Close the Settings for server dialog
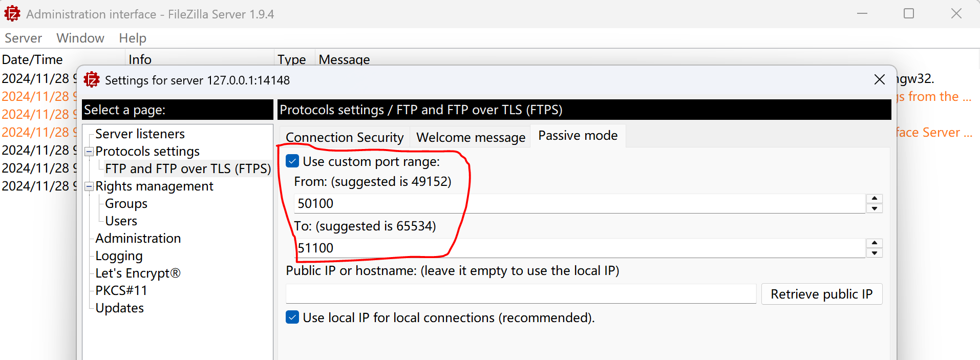This screenshot has height=360, width=980. point(879,80)
